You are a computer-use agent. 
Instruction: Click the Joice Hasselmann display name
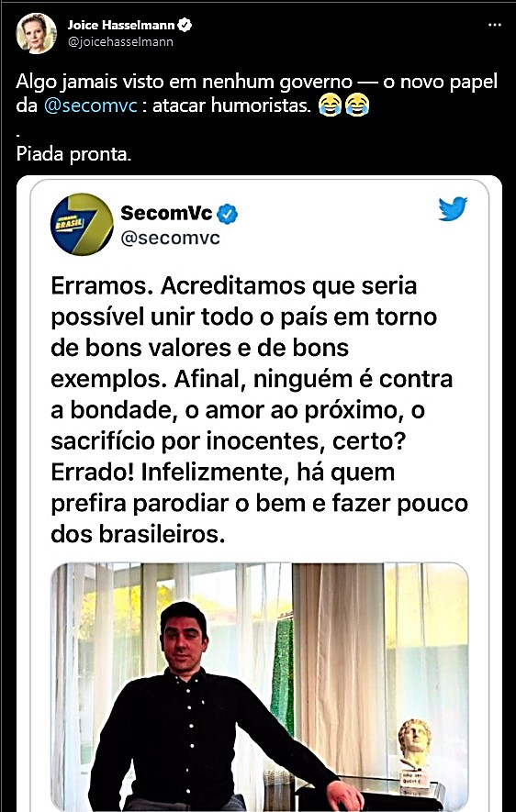click(121, 25)
